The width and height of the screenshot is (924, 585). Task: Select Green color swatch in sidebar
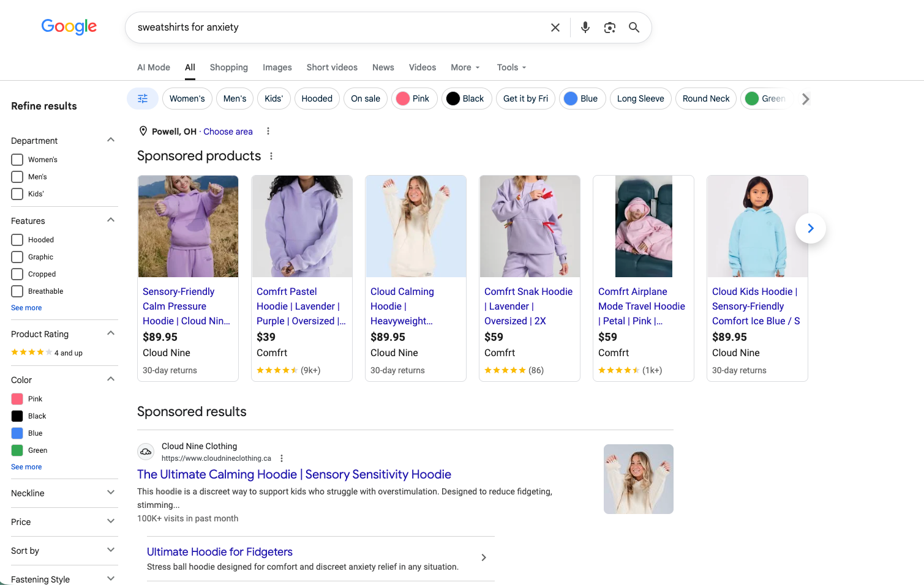pos(17,450)
